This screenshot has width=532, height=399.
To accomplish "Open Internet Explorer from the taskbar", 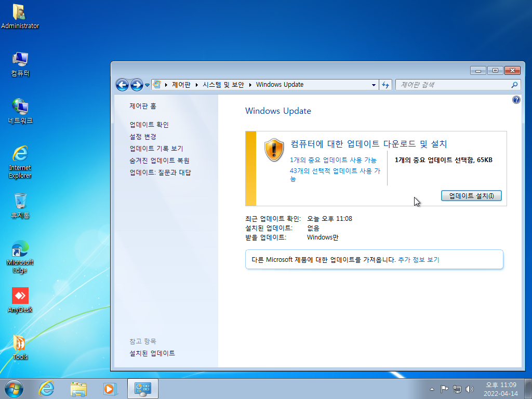I will click(46, 389).
